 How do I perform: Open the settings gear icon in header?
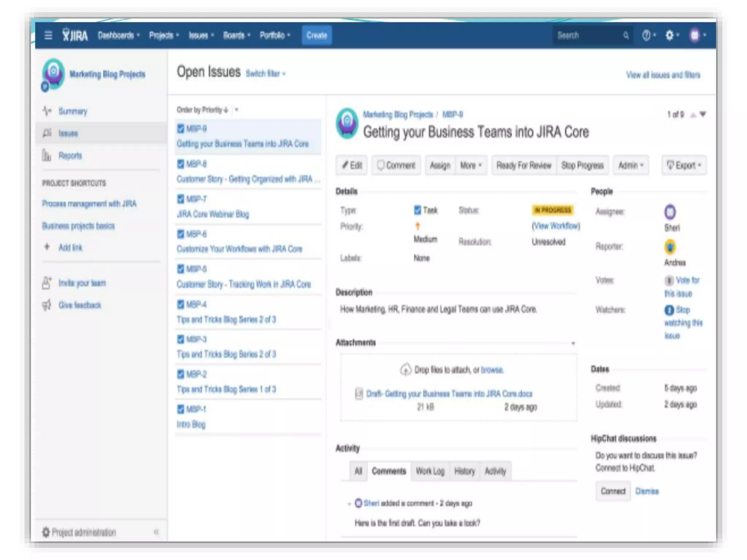tap(670, 35)
